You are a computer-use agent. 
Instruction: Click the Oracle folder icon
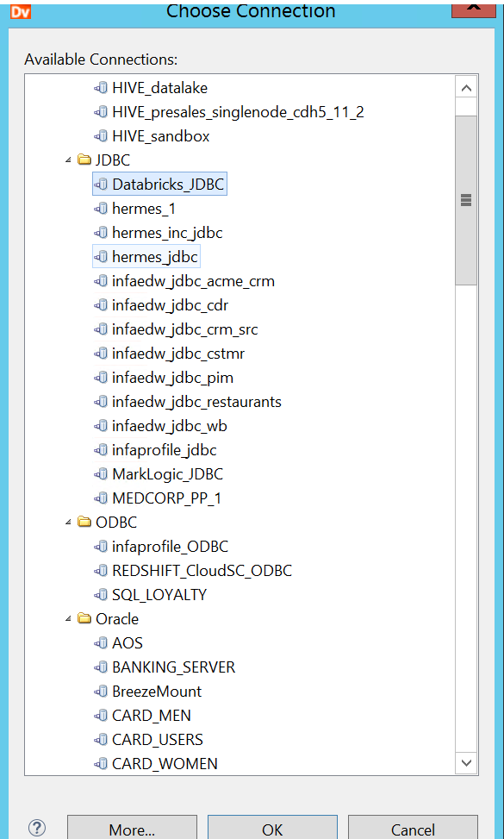click(x=84, y=619)
